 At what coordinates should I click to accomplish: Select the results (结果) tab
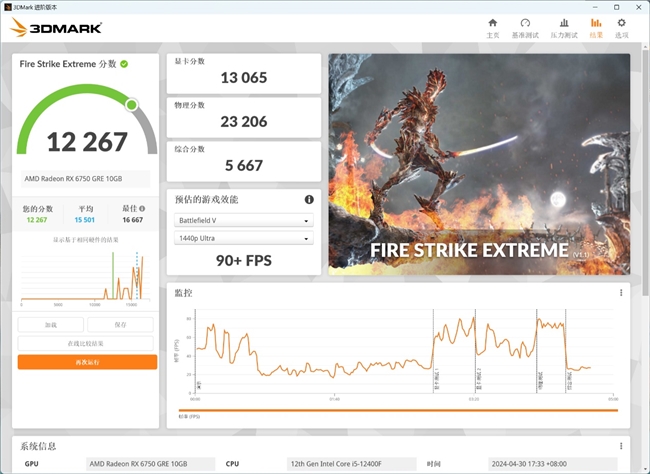pyautogui.click(x=596, y=28)
